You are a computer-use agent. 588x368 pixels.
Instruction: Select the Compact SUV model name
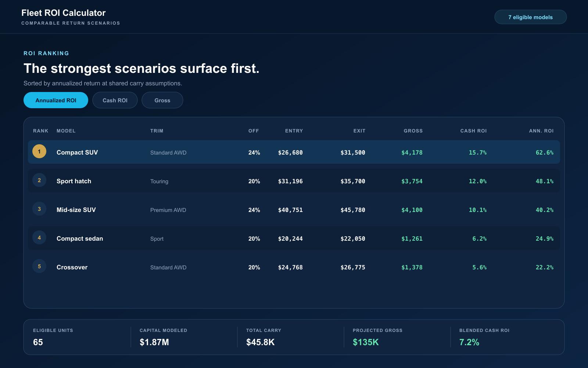(77, 152)
